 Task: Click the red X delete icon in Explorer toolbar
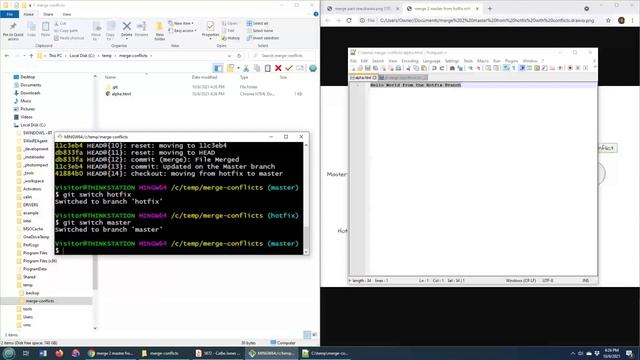(278, 68)
